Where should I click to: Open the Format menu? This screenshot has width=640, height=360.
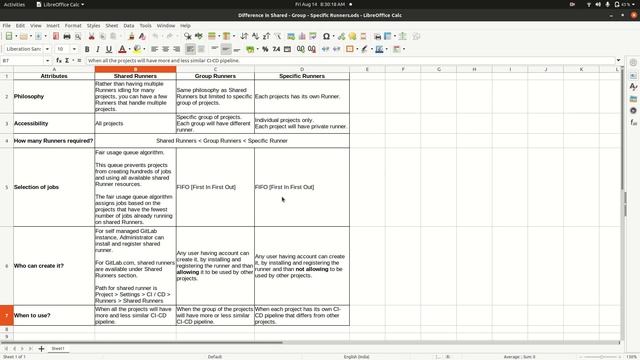coord(73,25)
